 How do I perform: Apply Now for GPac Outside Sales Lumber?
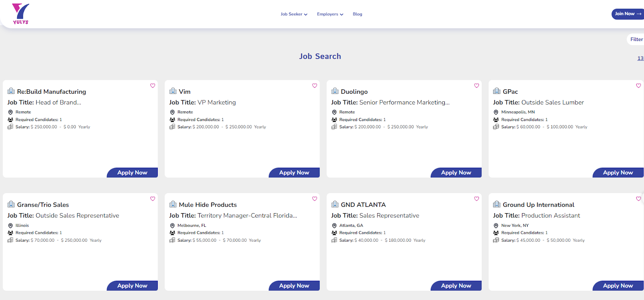(x=618, y=173)
